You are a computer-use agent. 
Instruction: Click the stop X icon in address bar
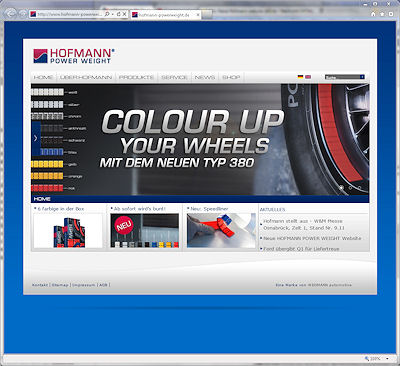pyautogui.click(x=124, y=14)
